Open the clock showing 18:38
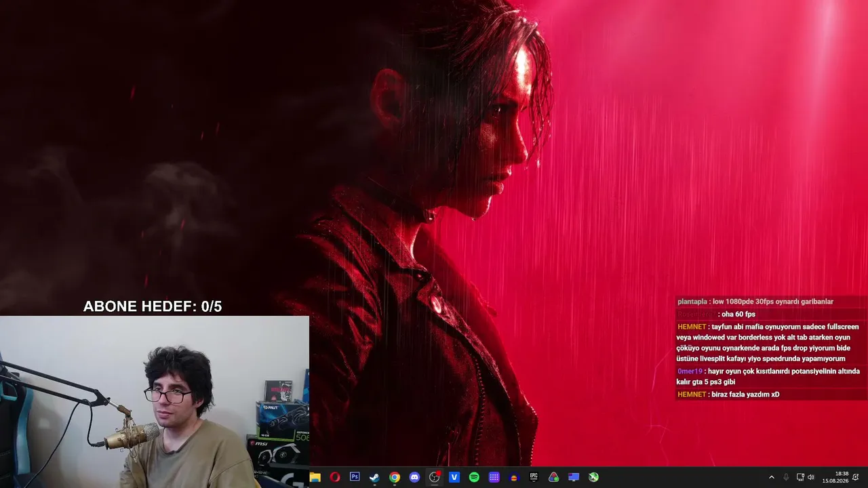The image size is (868, 488). pos(835,477)
